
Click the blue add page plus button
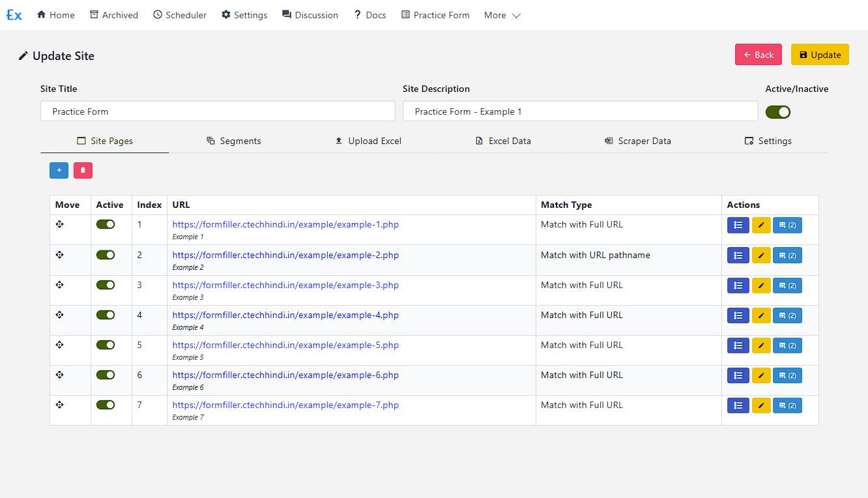pyautogui.click(x=59, y=170)
